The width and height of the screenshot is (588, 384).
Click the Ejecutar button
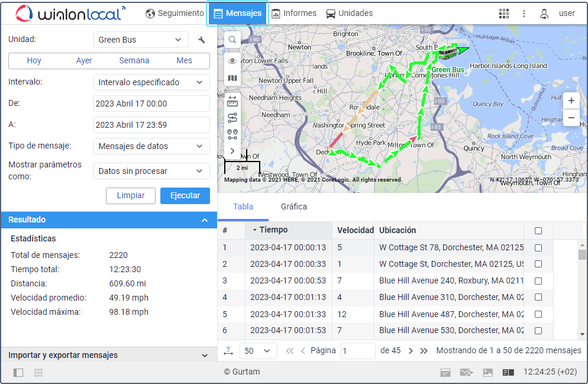coord(185,196)
